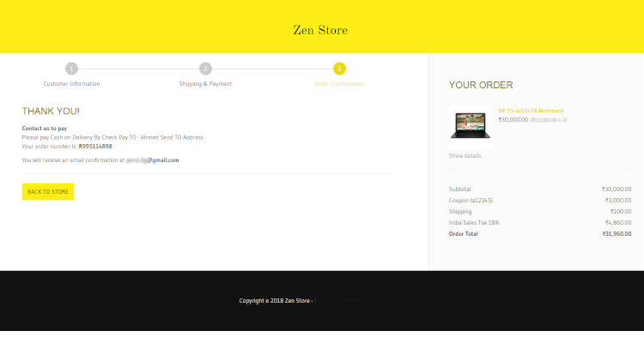This screenshot has width=644, height=343.
Task: Click the Your Order heading
Action: 481,85
